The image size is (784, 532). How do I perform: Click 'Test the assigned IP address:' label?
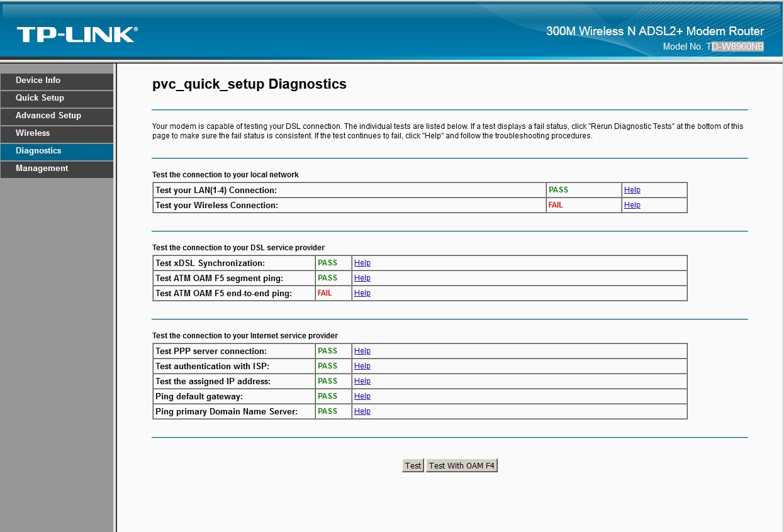(213, 381)
